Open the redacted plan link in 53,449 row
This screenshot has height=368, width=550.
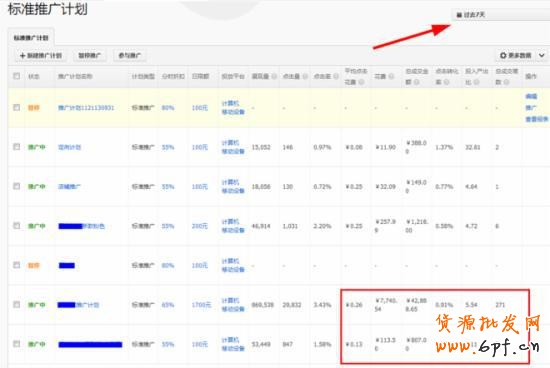[x=90, y=344]
